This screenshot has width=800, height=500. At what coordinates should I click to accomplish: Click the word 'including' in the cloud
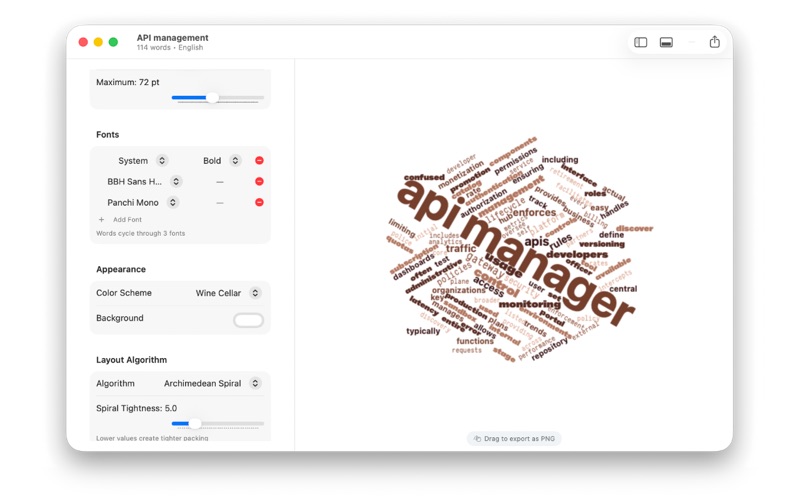pos(560,160)
